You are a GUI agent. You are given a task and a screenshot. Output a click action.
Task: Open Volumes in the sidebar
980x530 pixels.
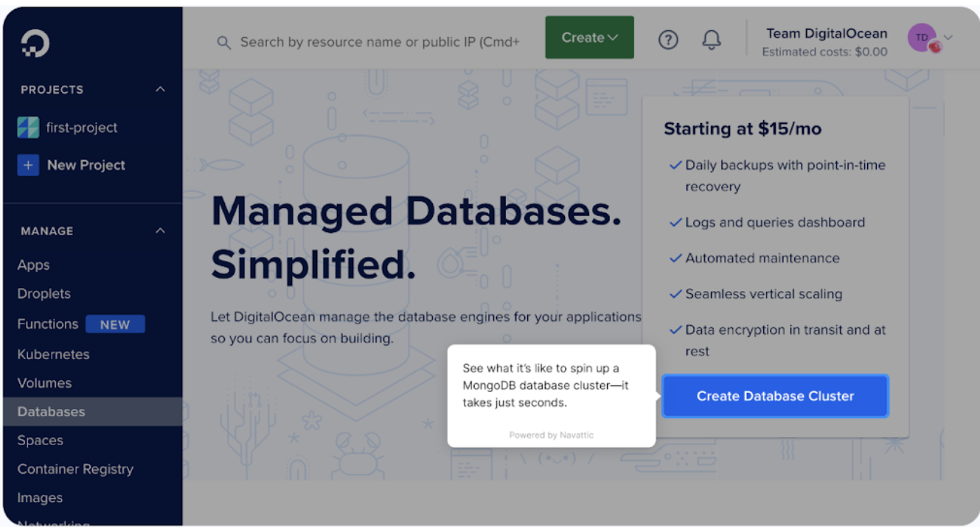coord(44,383)
